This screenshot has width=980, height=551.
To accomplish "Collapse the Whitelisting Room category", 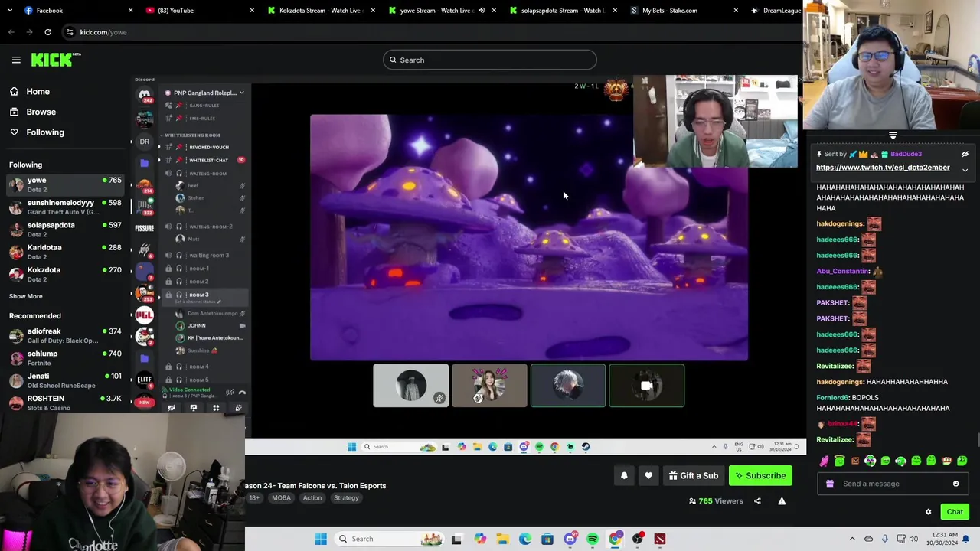I will click(x=192, y=135).
